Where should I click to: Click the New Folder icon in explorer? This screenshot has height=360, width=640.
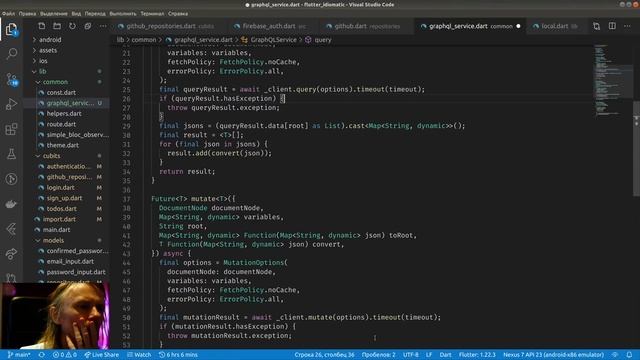[57, 26]
